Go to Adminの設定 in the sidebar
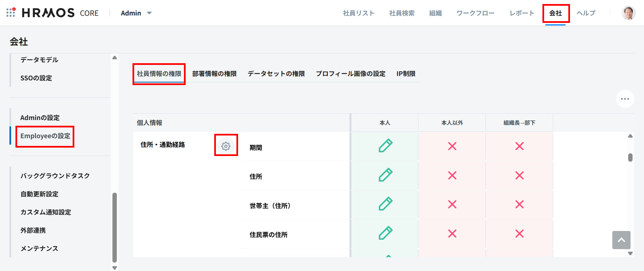The height and width of the screenshot is (271, 644). pos(40,118)
